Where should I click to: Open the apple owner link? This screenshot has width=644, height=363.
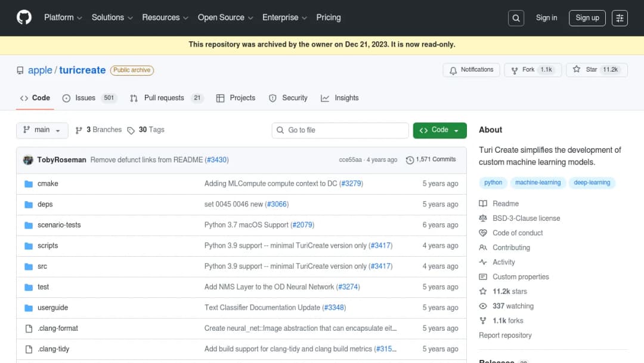(41, 70)
